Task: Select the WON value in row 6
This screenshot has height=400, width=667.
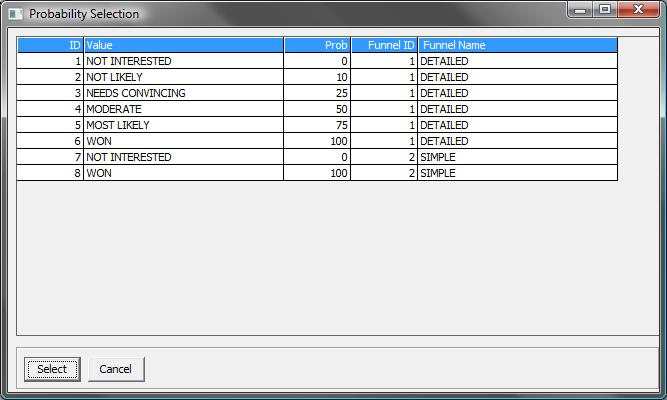Action: click(x=184, y=141)
